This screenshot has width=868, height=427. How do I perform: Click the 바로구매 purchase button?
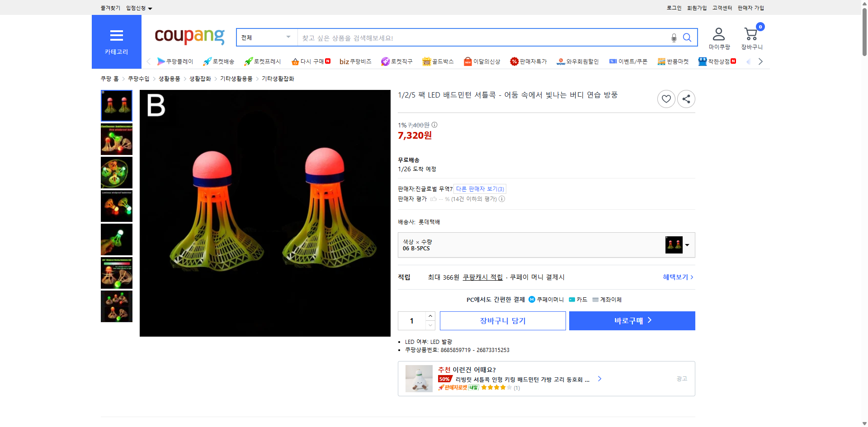tap(632, 320)
